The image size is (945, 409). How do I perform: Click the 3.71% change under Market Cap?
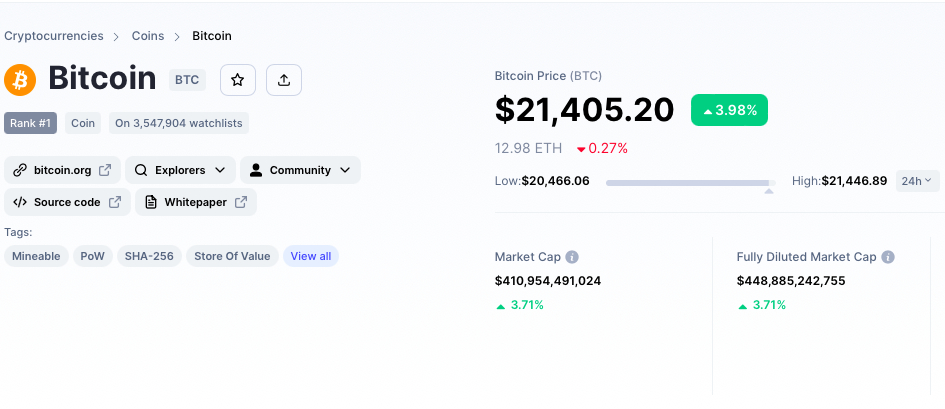pyautogui.click(x=520, y=305)
